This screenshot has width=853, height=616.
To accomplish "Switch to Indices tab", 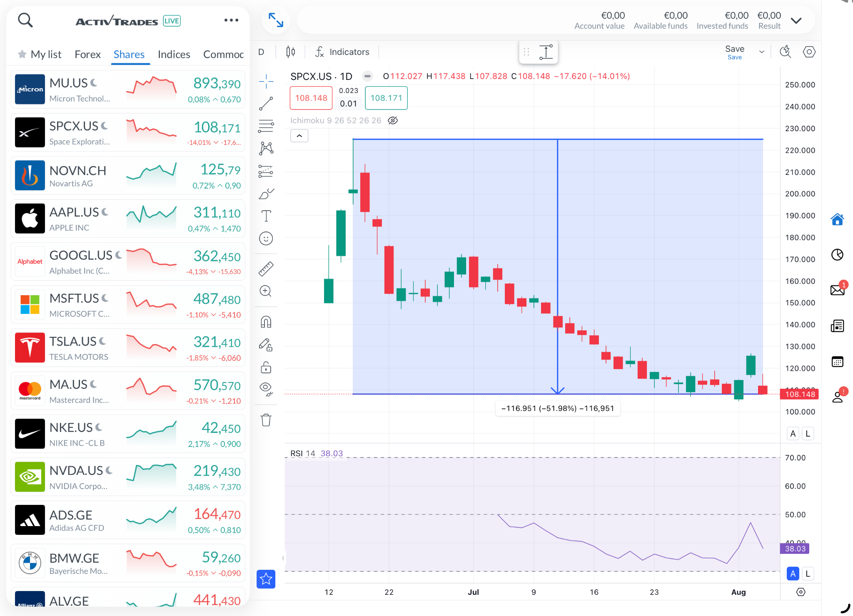I will pos(174,55).
